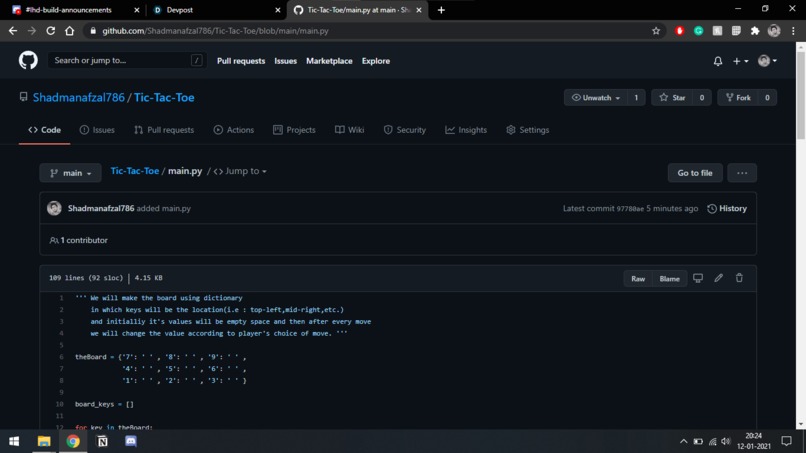
Task: Close the Devpost browser tab
Action: pyautogui.click(x=278, y=10)
